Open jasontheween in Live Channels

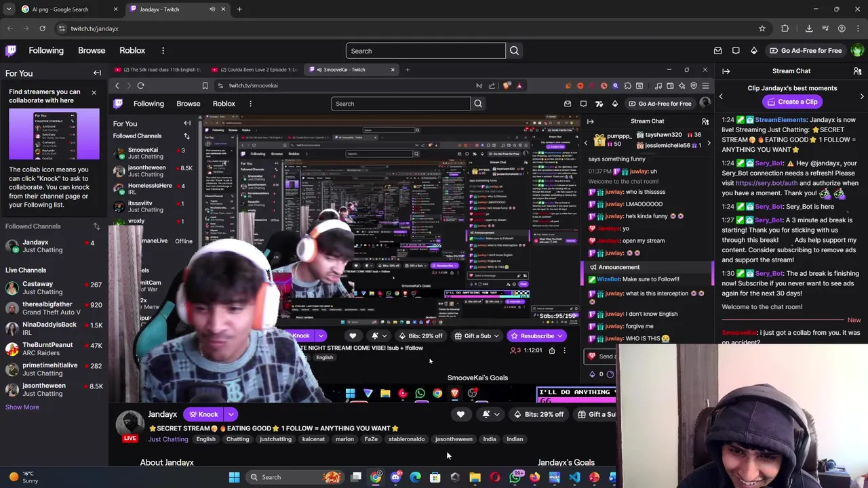pyautogui.click(x=54, y=390)
